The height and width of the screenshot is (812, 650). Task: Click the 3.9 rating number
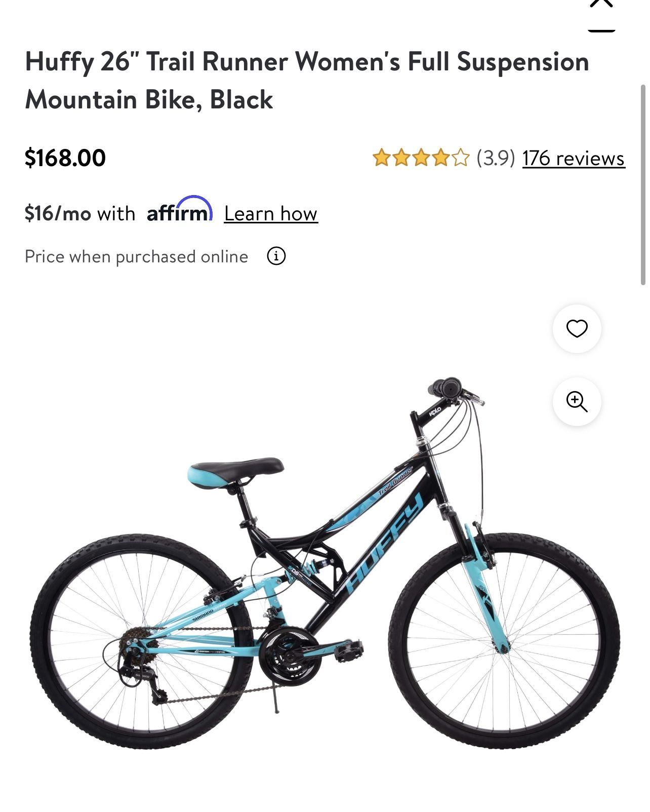496,158
